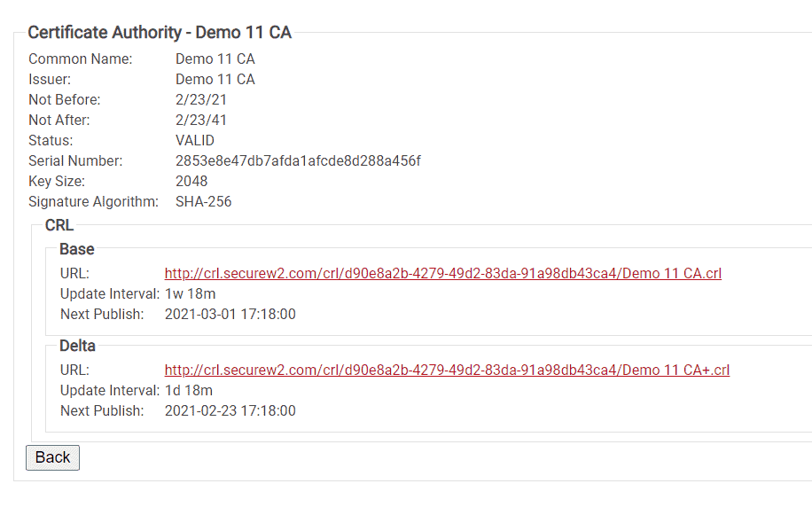Click the Back button
The image size is (812, 507).
(x=53, y=457)
